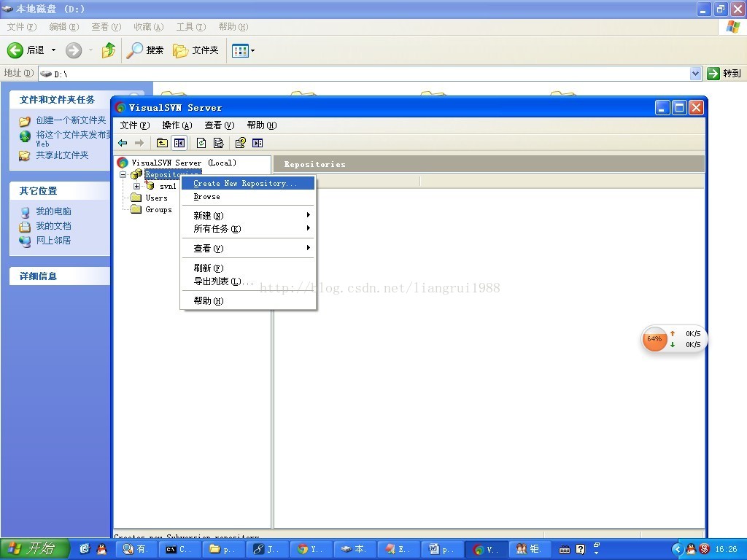Open the 新建(N) submenu
Screen dimensions: 747x560
(x=248, y=215)
